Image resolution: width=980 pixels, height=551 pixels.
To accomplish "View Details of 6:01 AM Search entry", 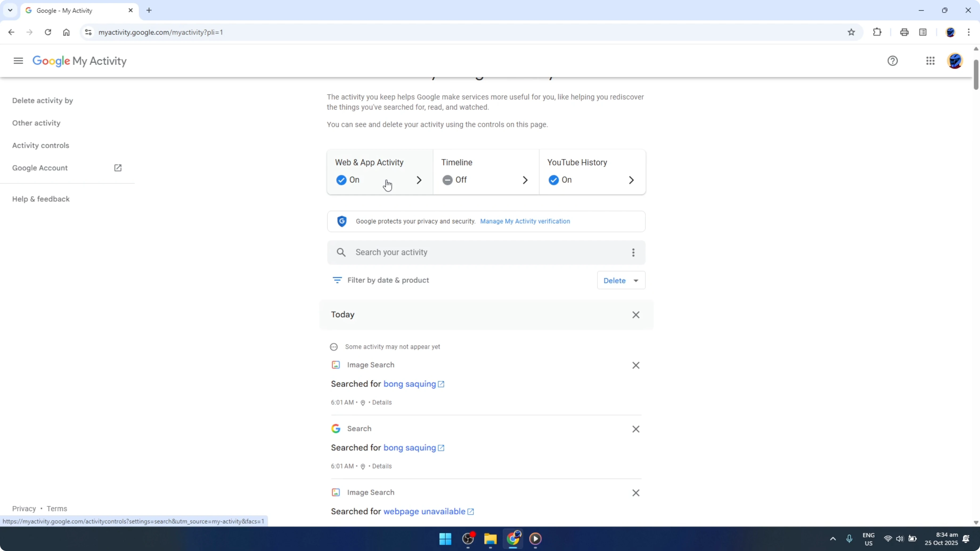I will (x=382, y=466).
